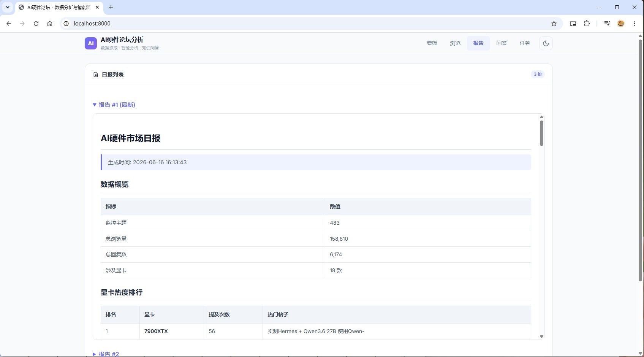Open the browser extensions puzzle icon
This screenshot has height=357, width=644.
click(x=587, y=24)
